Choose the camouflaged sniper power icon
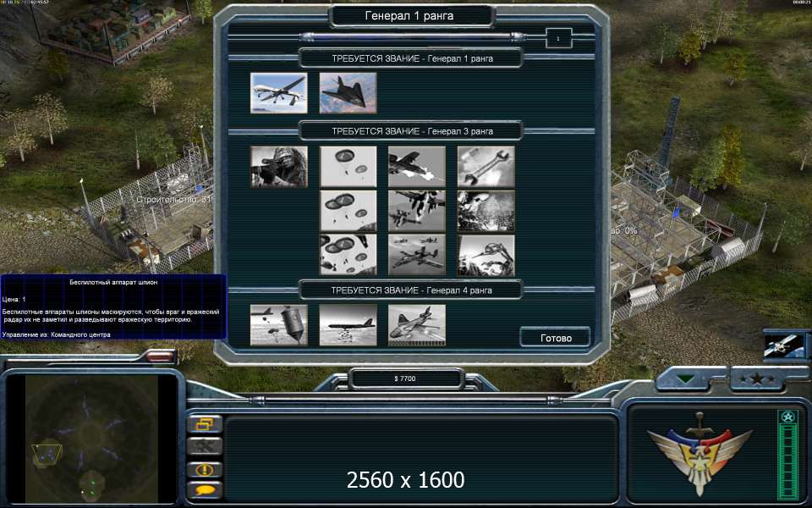Viewport: 812px width, 508px height. coord(278,167)
